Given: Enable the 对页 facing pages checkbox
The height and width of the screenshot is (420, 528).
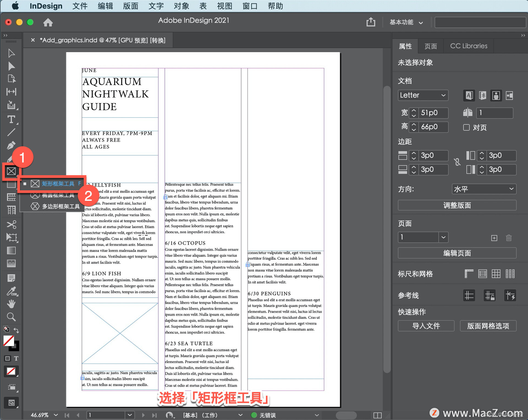Looking at the screenshot, I should (466, 127).
